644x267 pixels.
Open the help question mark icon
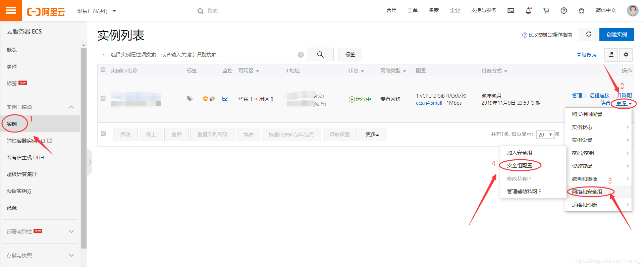pos(564,11)
